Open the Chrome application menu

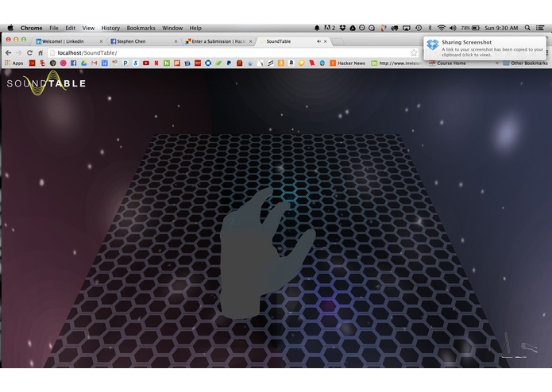(x=31, y=28)
